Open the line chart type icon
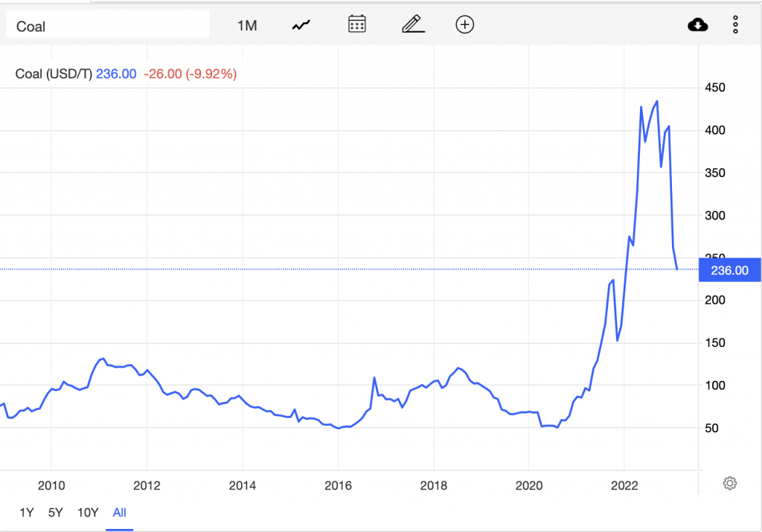Image resolution: width=762 pixels, height=532 pixels. coord(301,25)
